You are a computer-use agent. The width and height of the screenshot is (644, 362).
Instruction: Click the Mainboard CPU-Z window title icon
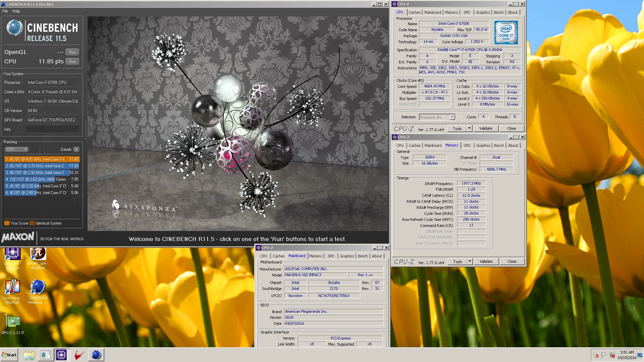(x=259, y=248)
